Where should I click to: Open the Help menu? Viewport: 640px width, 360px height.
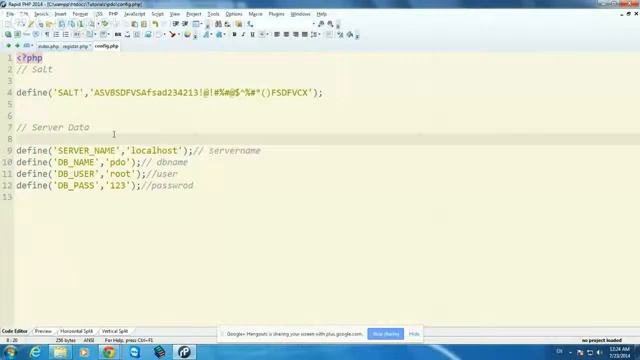point(322,14)
